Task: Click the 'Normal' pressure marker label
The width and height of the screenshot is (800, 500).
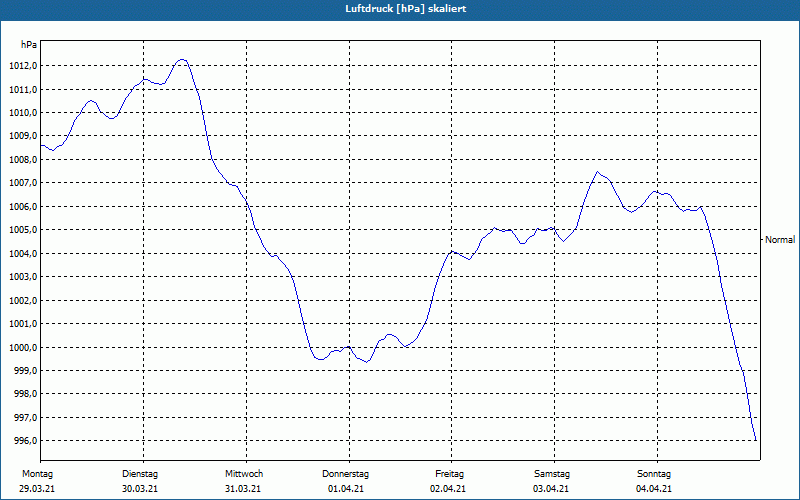Action: tap(780, 240)
